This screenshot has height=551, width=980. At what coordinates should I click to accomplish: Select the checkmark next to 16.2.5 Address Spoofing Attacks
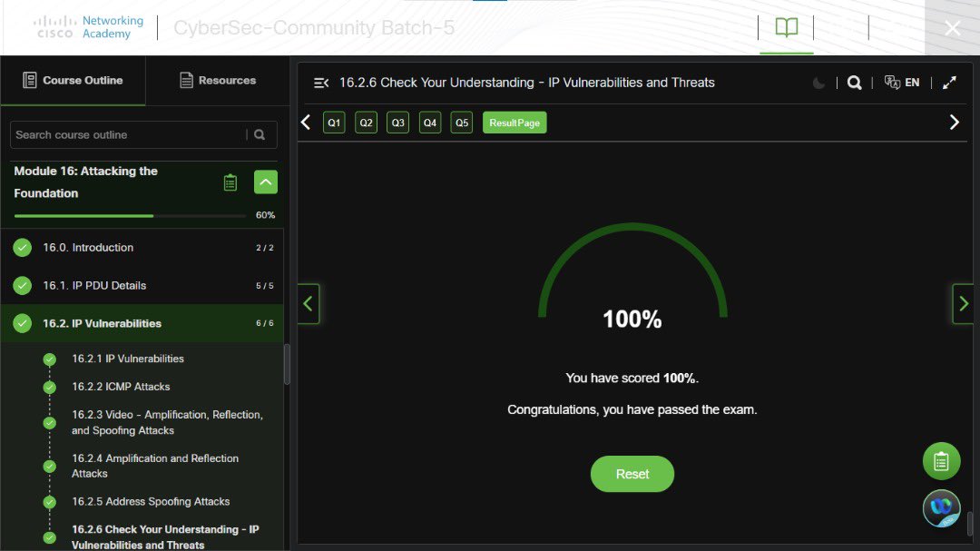49,501
